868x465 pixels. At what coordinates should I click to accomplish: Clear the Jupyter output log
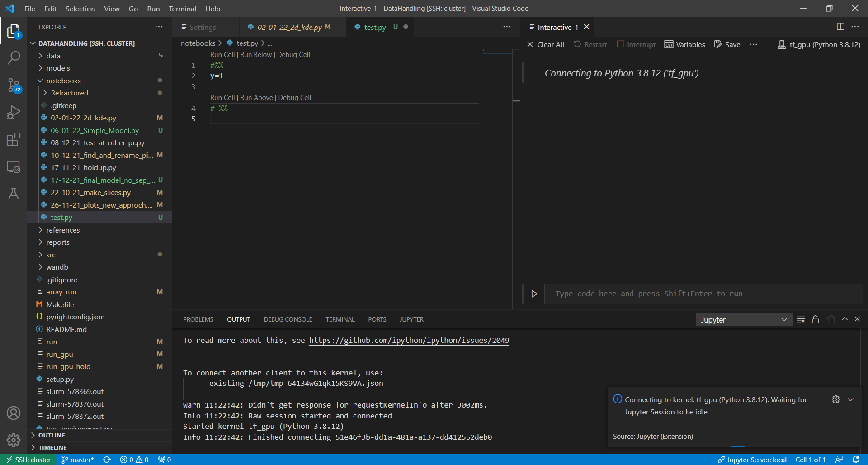801,319
